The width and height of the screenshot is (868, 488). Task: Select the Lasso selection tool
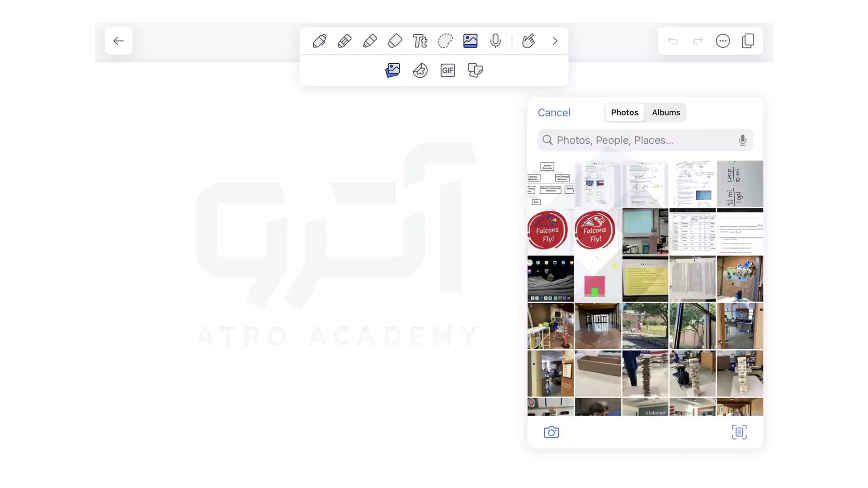click(x=445, y=41)
